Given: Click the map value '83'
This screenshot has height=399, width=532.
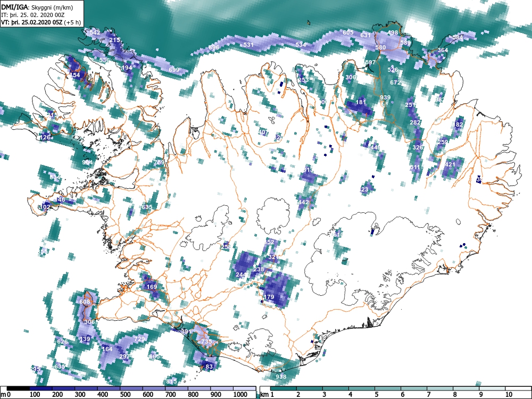Looking at the screenshot, I should click(209, 367).
